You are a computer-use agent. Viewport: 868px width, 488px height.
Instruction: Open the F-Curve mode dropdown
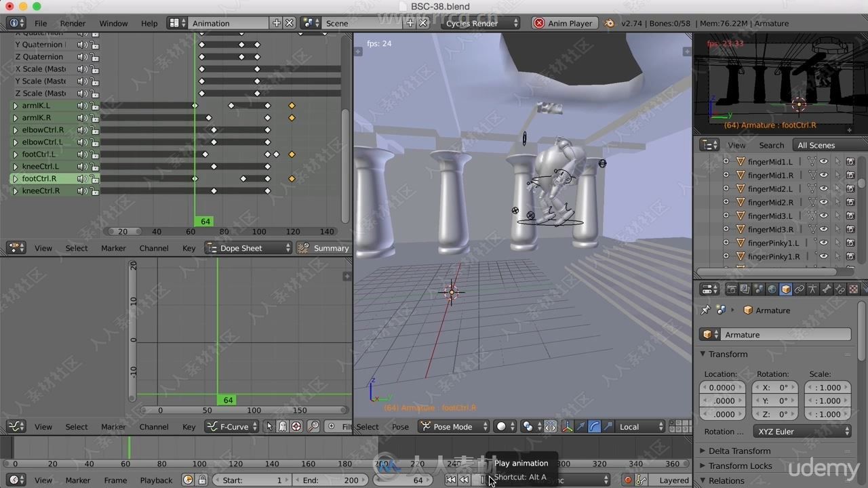pyautogui.click(x=232, y=427)
